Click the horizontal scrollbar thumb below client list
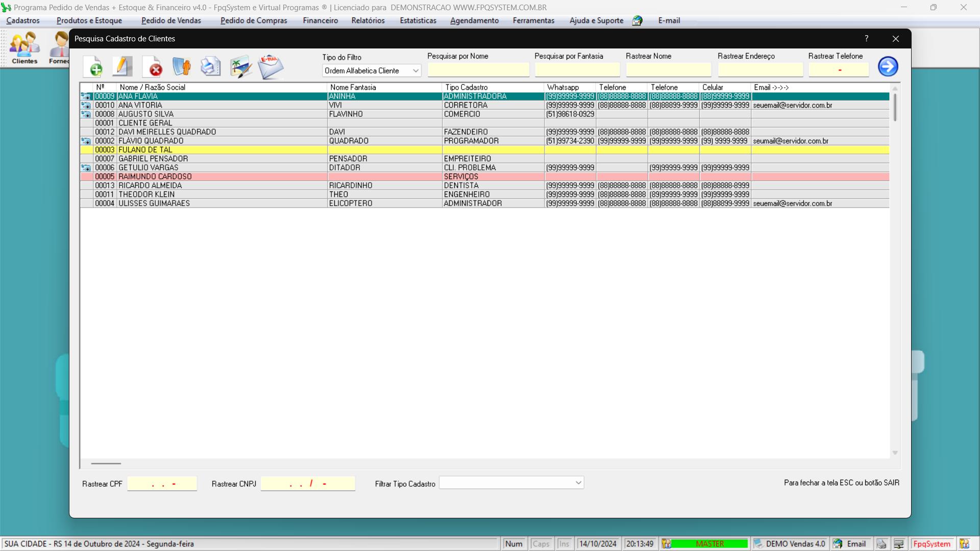 (106, 464)
